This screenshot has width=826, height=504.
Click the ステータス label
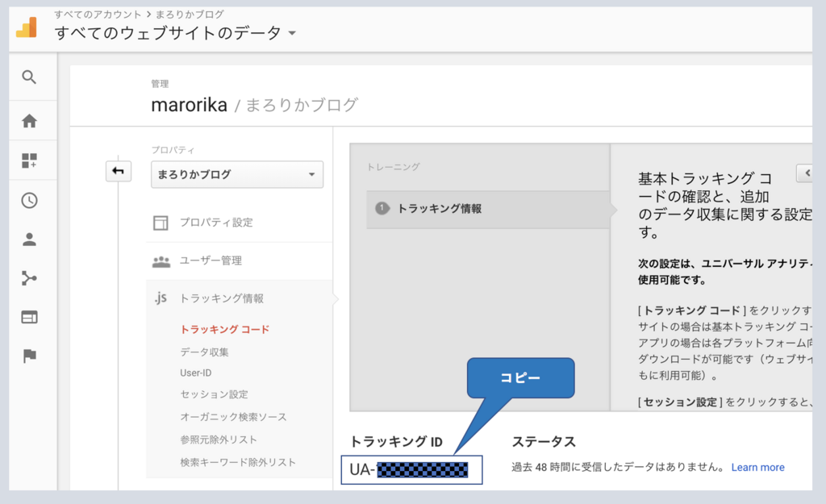(x=544, y=441)
